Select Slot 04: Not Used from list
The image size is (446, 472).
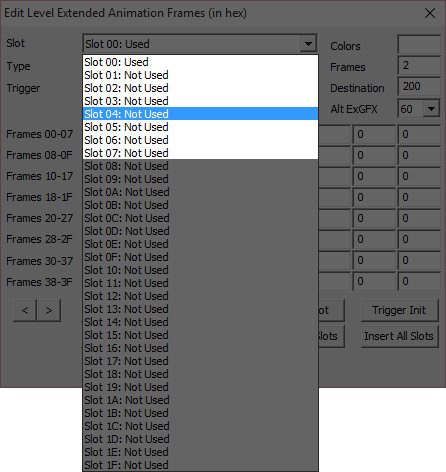200,114
